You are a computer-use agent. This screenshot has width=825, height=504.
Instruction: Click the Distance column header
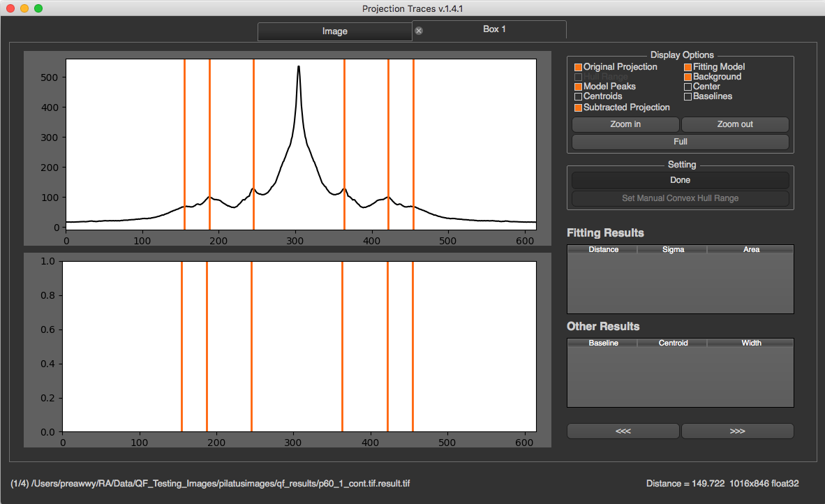click(x=604, y=249)
